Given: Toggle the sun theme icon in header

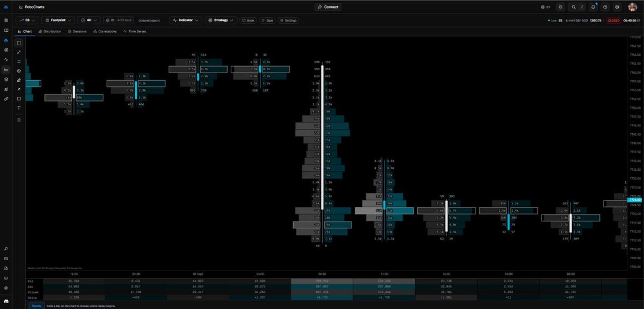Looking at the screenshot, I should 560,7.
